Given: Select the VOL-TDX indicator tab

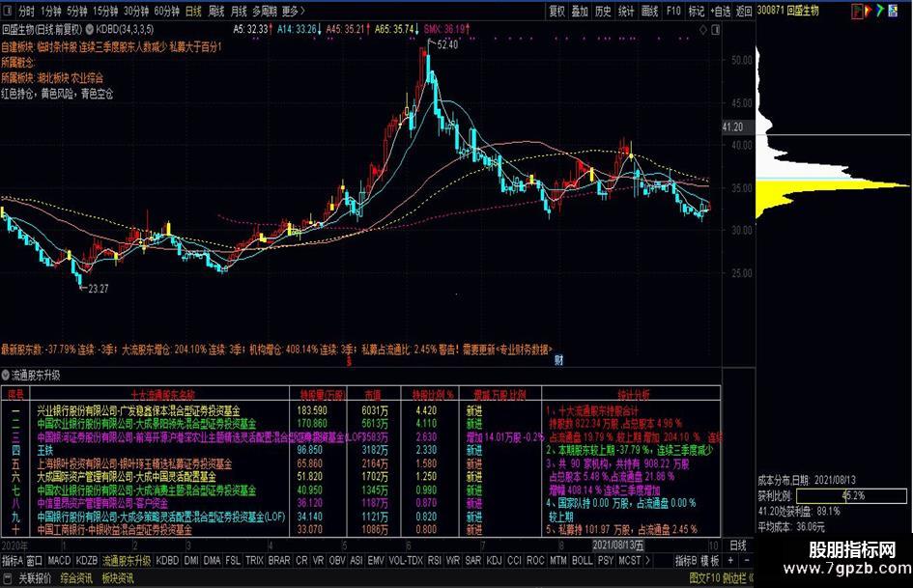Looking at the screenshot, I should 406,561.
